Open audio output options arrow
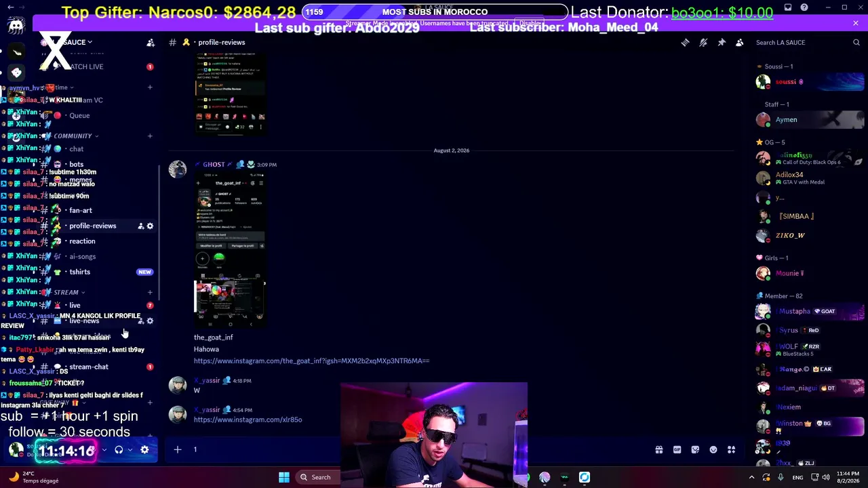Screen dimensions: 868x488 pyautogui.click(x=130, y=449)
